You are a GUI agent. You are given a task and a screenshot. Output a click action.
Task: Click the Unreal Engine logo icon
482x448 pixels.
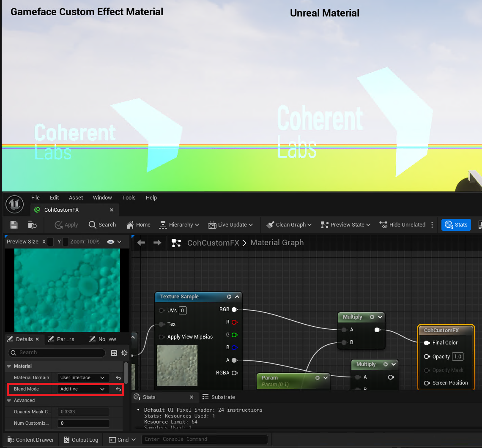14,205
